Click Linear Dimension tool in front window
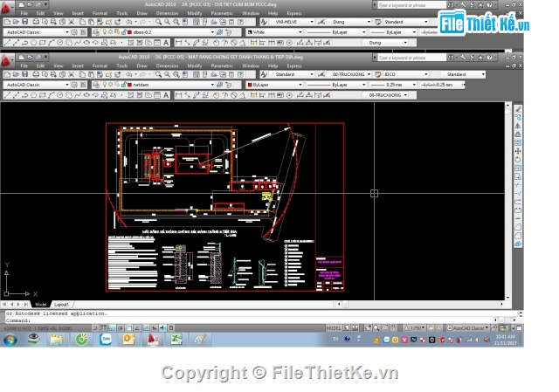This screenshot has height=392, width=559. click(x=178, y=95)
